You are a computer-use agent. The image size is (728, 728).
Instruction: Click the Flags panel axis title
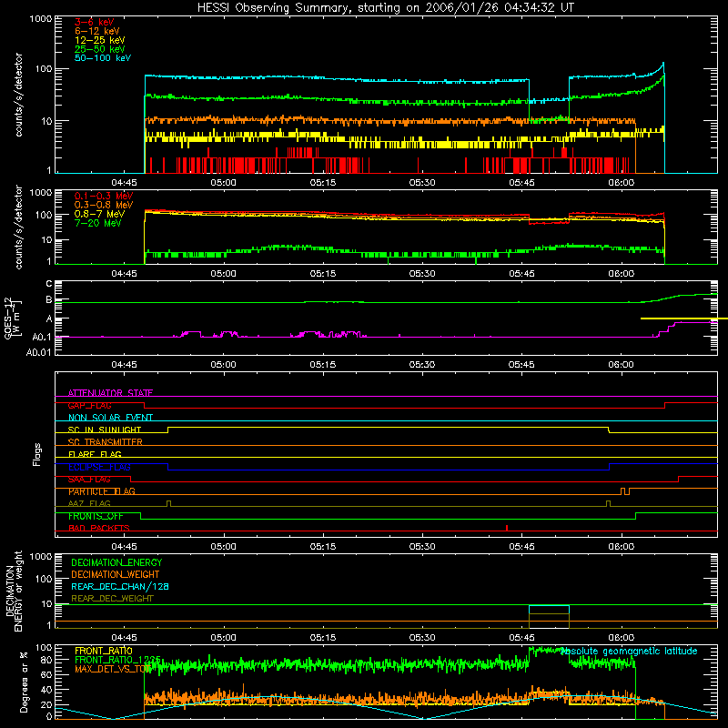point(36,454)
